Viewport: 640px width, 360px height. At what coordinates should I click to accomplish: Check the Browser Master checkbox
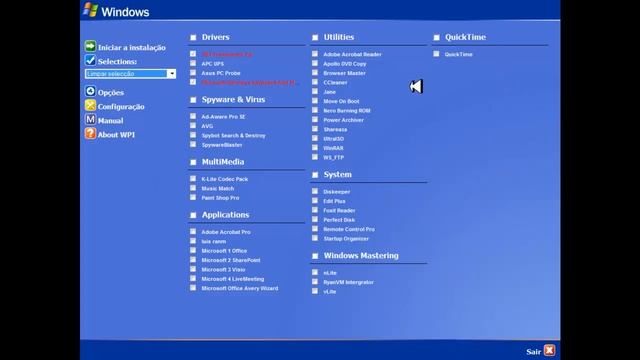point(315,73)
